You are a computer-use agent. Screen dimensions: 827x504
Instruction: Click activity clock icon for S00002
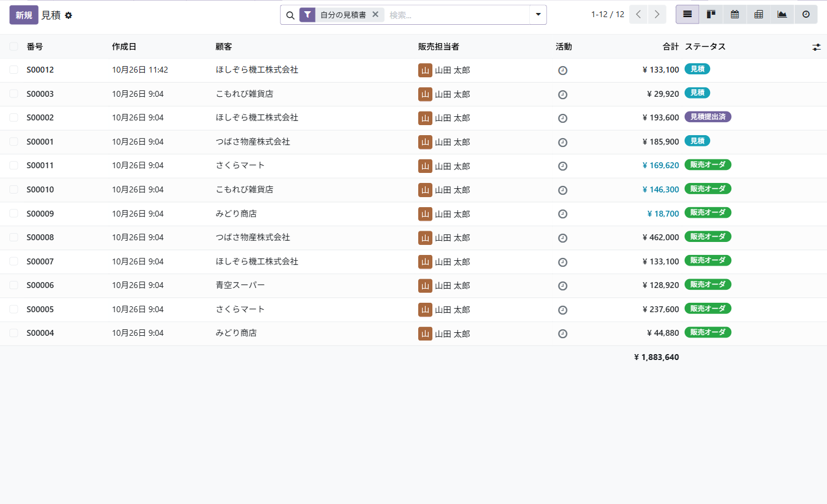562,118
